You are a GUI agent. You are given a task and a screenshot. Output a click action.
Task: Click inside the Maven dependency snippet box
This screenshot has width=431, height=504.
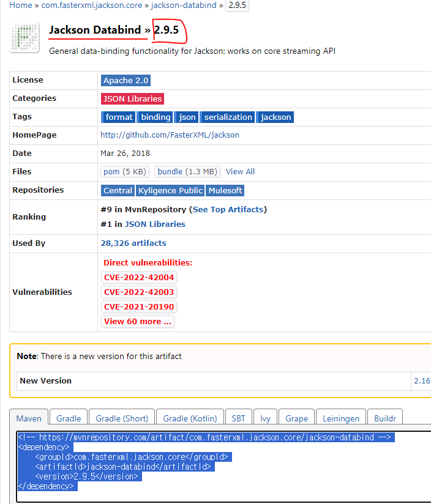tap(223, 467)
